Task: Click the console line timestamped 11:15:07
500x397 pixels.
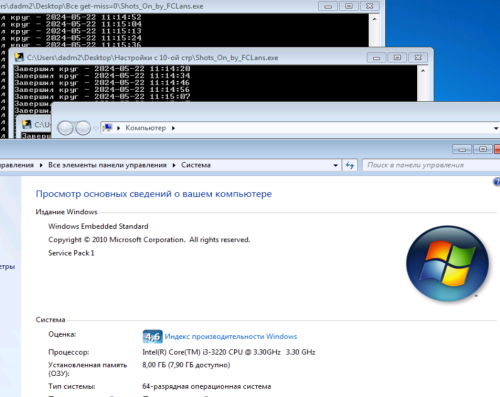Action: point(102,97)
